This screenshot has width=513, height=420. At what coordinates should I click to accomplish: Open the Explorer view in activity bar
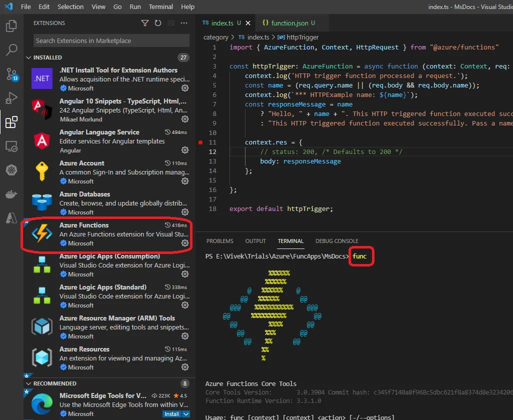pyautogui.click(x=11, y=26)
